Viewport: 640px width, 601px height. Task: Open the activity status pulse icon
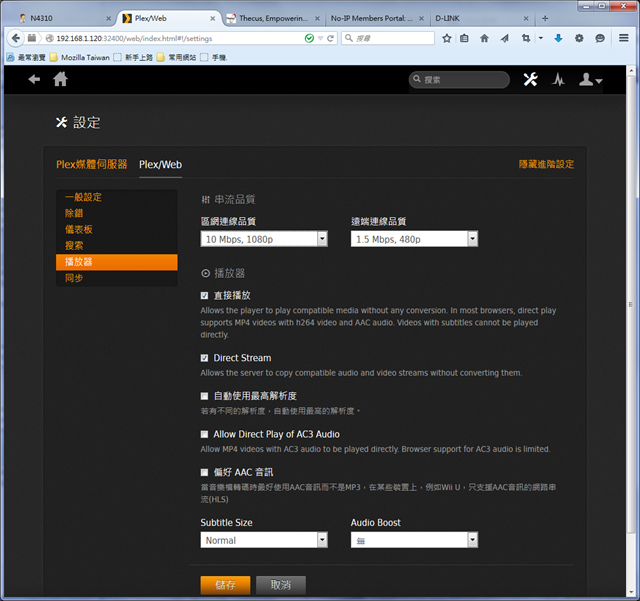558,79
